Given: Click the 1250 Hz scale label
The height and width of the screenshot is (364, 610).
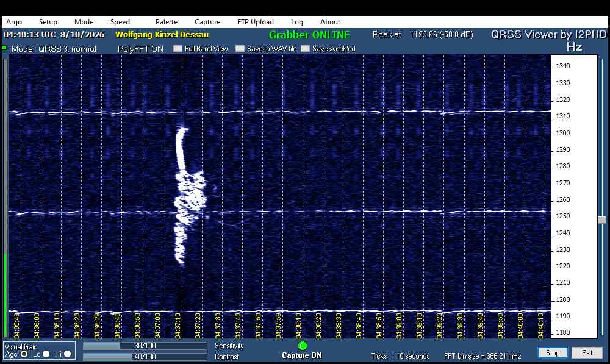Looking at the screenshot, I should (x=562, y=216).
